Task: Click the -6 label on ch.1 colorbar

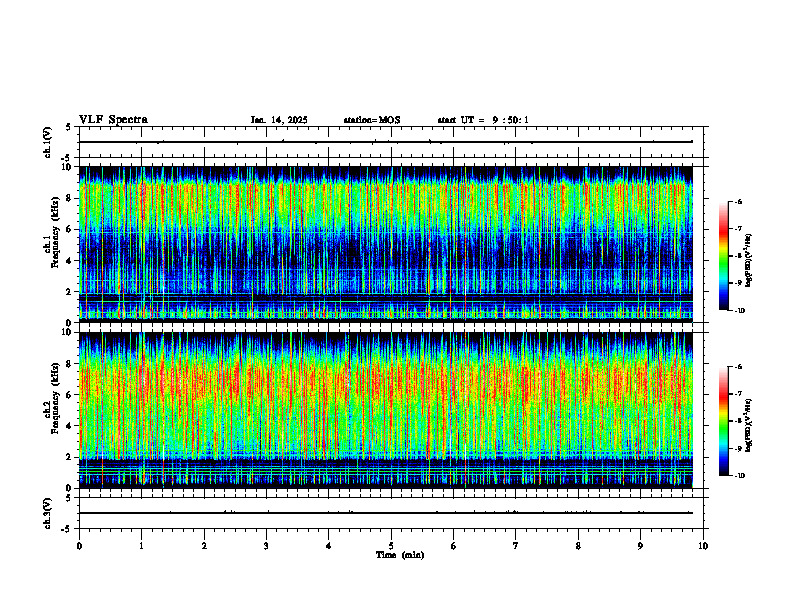Action: (x=739, y=202)
